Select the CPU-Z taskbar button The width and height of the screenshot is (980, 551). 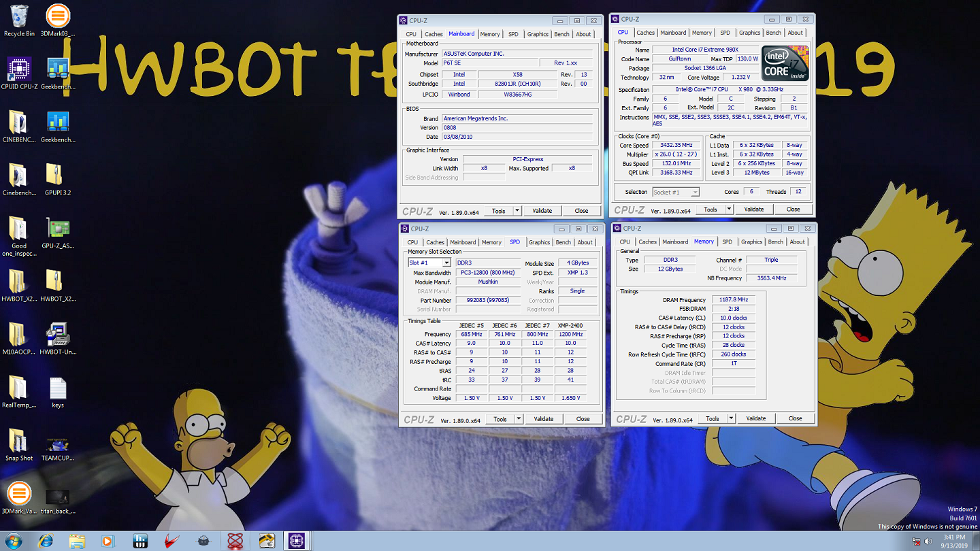pos(296,541)
